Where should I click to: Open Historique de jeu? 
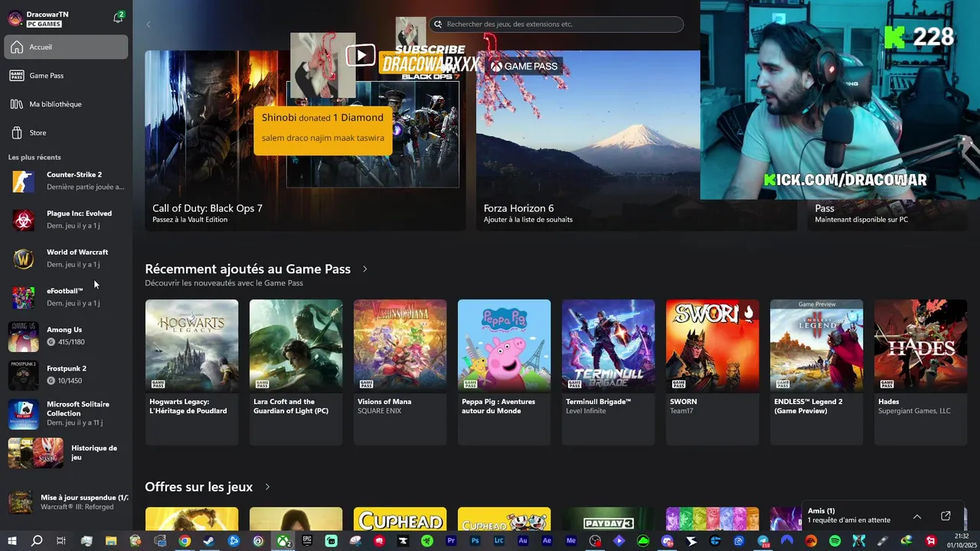(x=66, y=453)
